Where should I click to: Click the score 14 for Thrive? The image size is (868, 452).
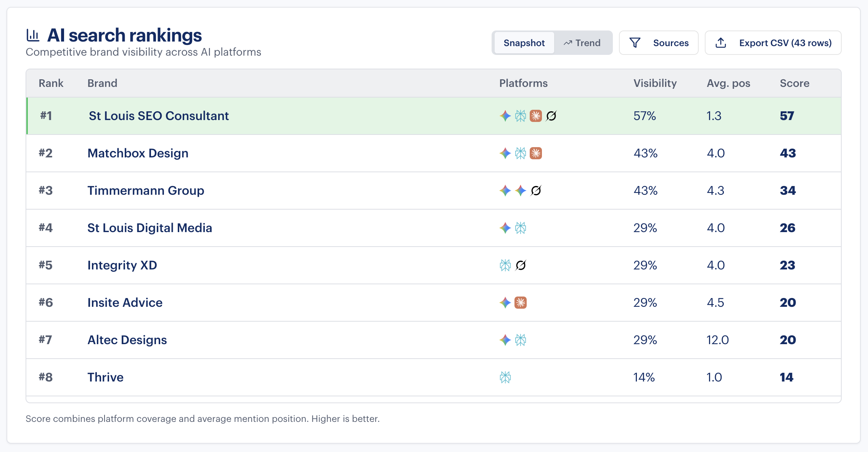point(786,377)
